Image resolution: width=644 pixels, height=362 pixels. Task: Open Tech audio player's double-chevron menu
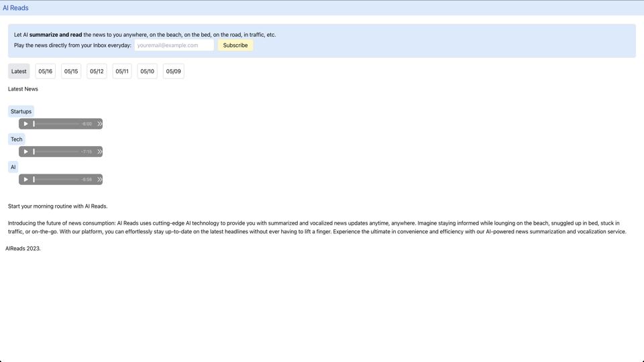[99, 152]
